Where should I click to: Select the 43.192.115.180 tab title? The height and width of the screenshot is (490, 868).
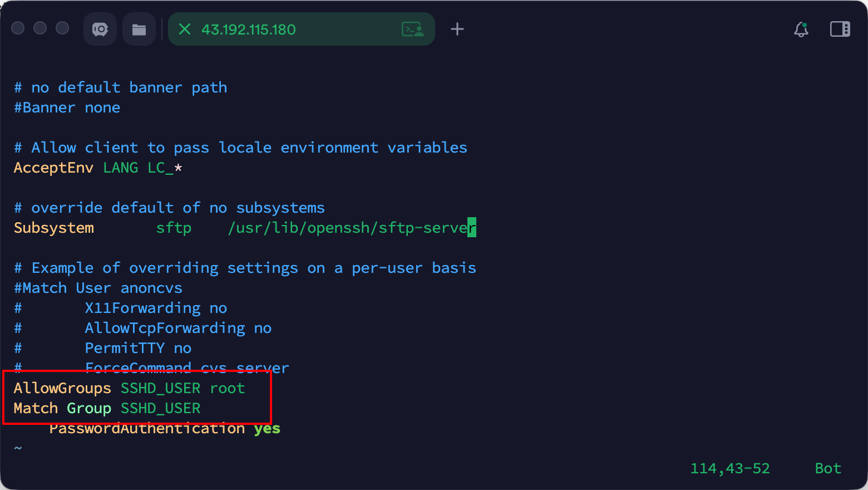click(248, 30)
